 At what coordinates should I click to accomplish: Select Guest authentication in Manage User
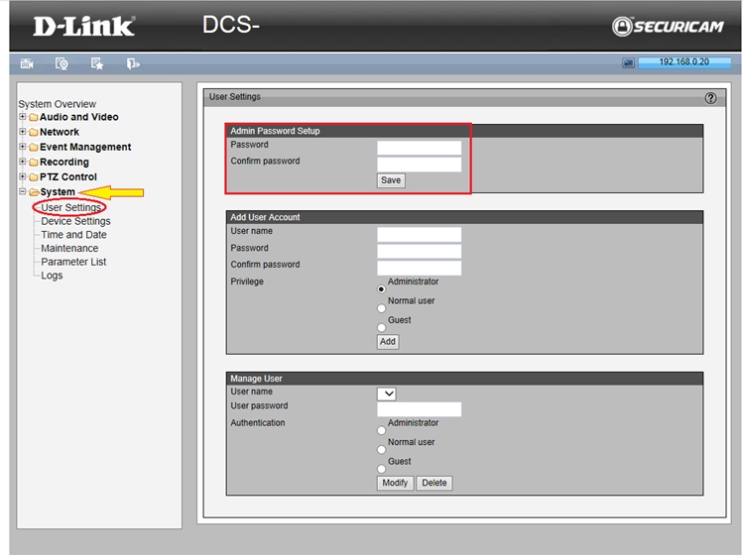[x=382, y=469]
